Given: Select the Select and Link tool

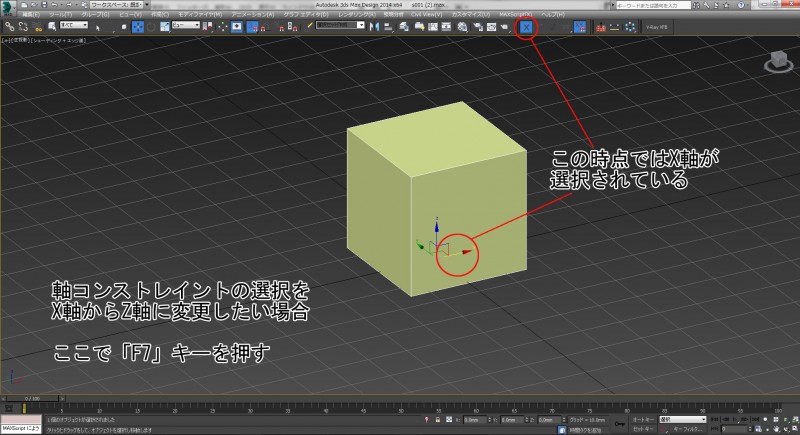Looking at the screenshot, I should (x=9, y=27).
